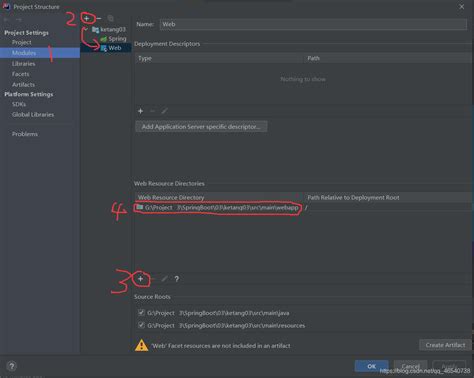Viewport: 474px width, 378px height.
Task: Click the warning triangle icon
Action: (x=141, y=345)
